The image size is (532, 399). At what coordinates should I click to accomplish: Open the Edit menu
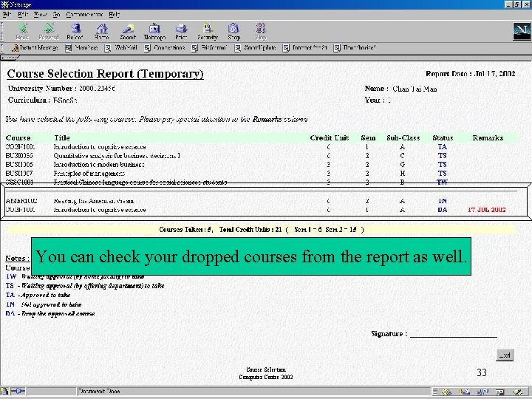click(x=23, y=15)
